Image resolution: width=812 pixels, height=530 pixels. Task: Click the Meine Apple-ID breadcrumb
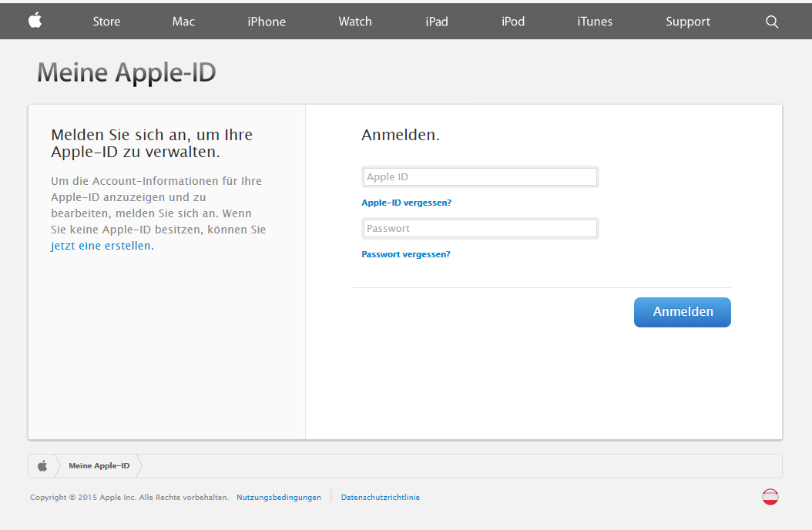coord(99,466)
